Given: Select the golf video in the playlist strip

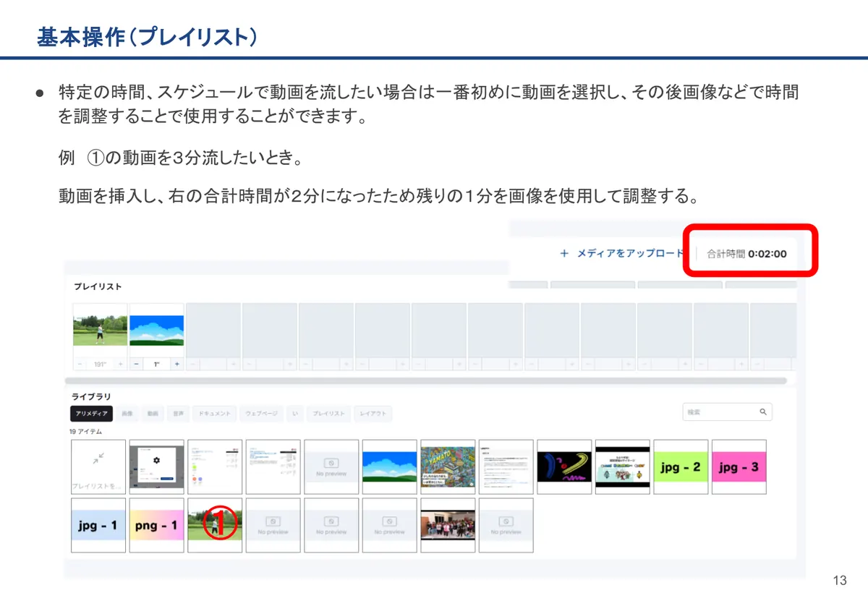Looking at the screenshot, I should [100, 331].
